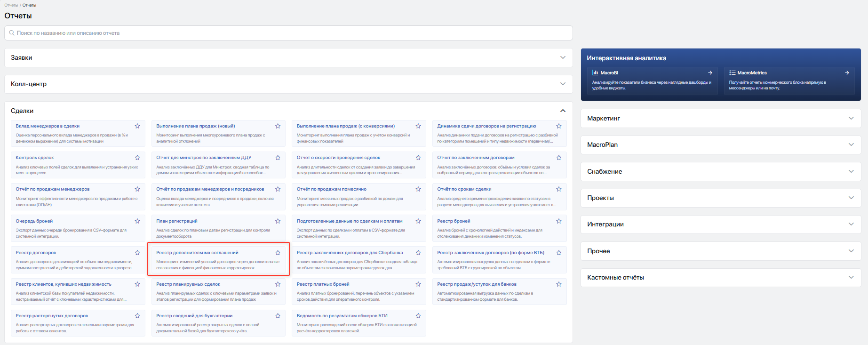
Task: Open the Кастомные отчёты section
Action: [721, 277]
